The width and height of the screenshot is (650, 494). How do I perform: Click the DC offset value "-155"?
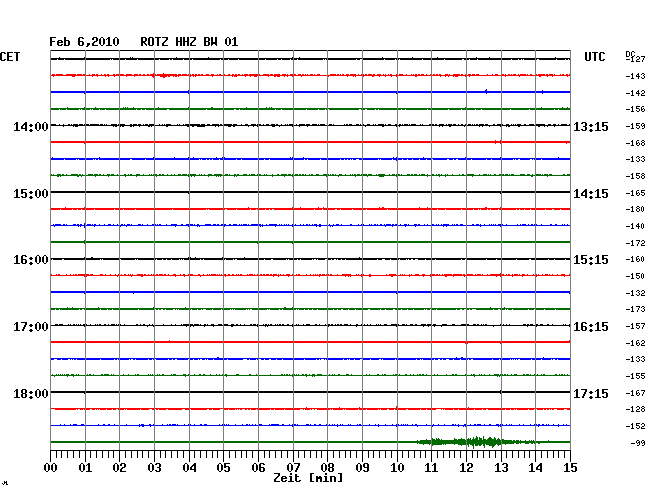point(635,376)
